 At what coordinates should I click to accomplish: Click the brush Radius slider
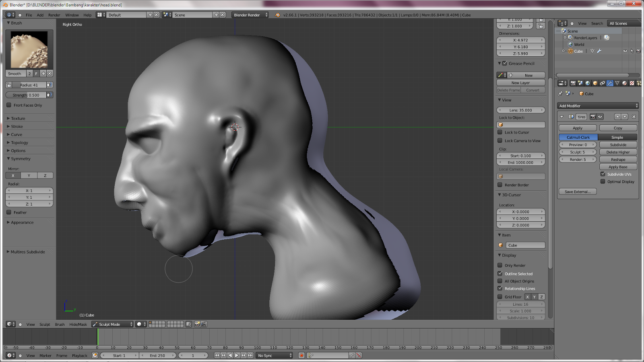click(29, 85)
